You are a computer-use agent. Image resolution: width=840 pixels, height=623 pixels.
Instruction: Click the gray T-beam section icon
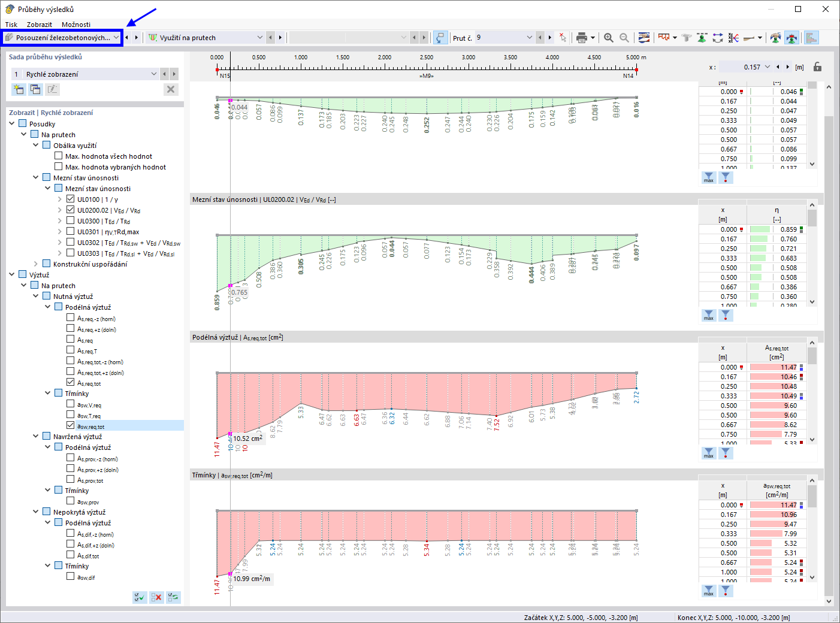[x=687, y=38]
